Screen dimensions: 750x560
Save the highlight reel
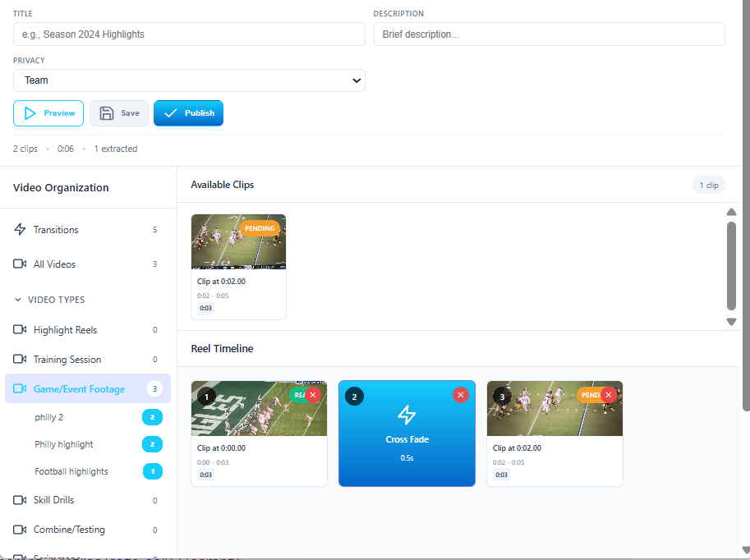[119, 113]
